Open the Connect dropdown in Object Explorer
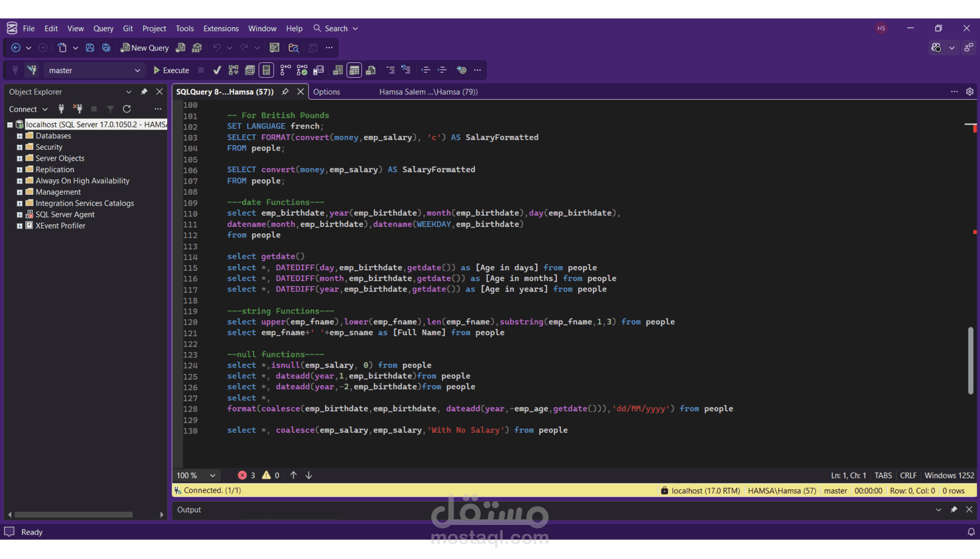980x559 pixels. [28, 109]
